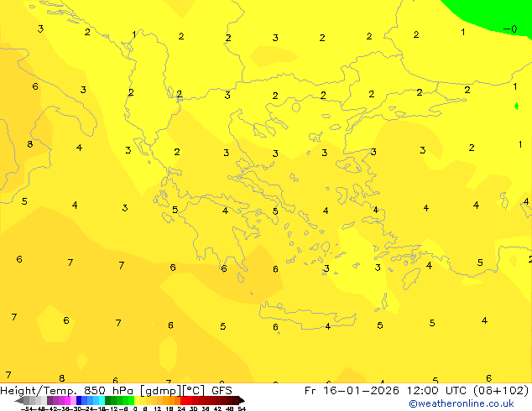532x411 pixels.
Task: Click the "-54" legend scale label
Action: pyautogui.click(x=27, y=408)
